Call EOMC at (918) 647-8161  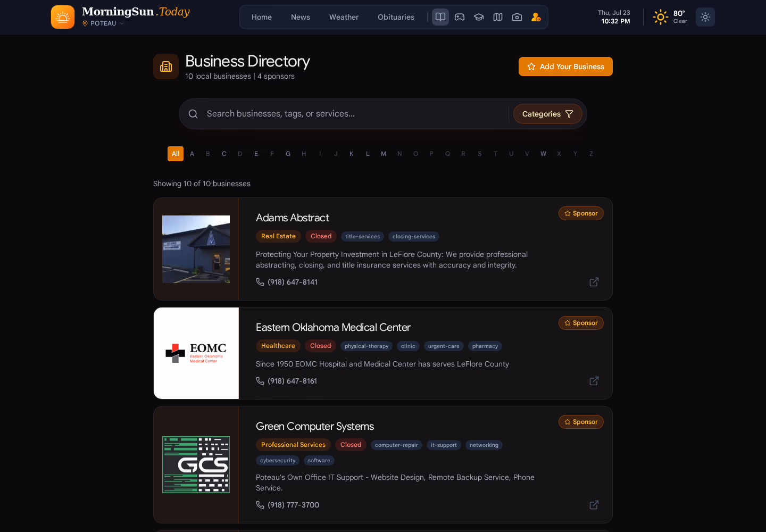(287, 381)
